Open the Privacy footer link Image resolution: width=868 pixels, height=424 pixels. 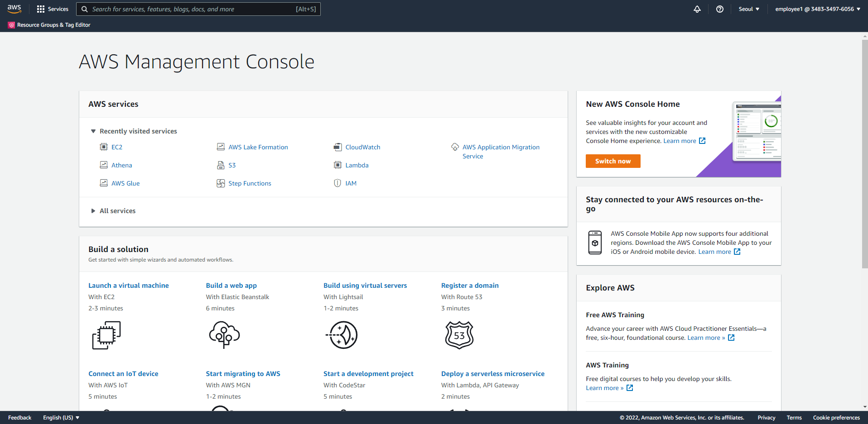(767, 418)
